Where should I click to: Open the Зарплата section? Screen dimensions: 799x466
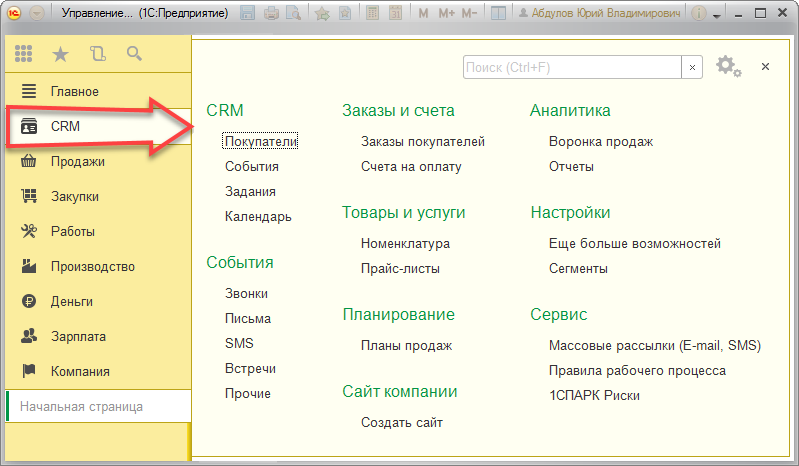click(98, 336)
